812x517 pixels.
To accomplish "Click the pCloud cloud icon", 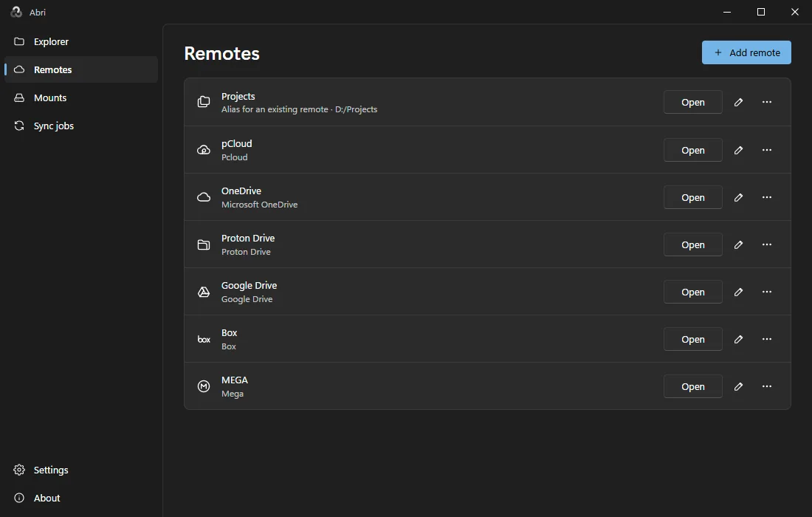I will pos(204,150).
